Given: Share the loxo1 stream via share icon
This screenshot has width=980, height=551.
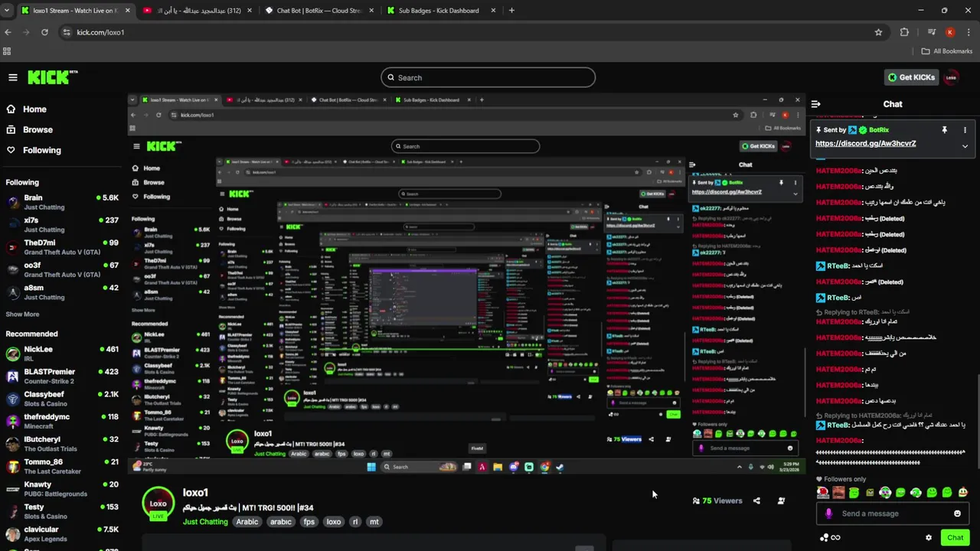Looking at the screenshot, I should pos(756,501).
